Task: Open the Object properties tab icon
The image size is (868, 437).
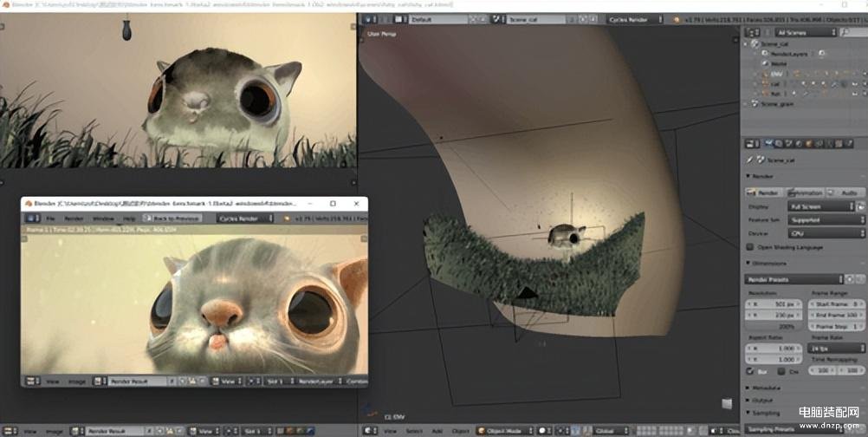Action: tap(809, 144)
